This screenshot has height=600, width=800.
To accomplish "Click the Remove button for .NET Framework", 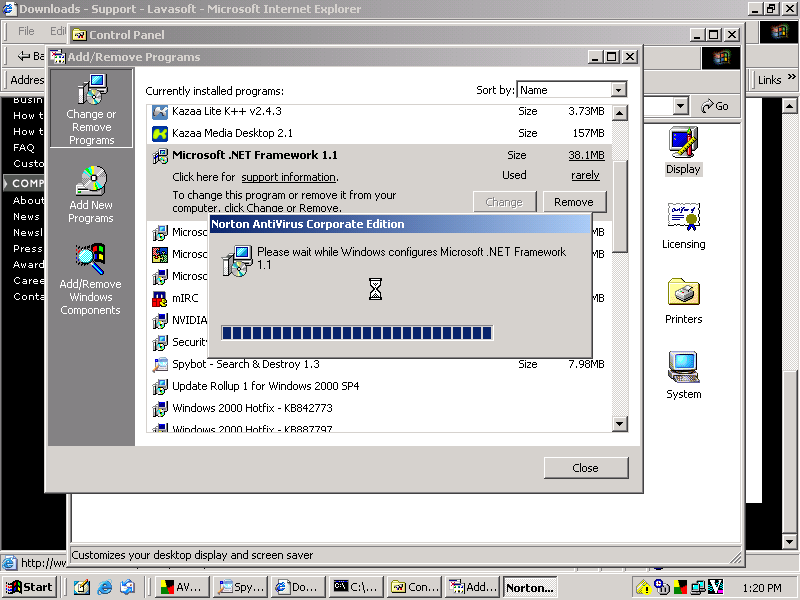I will coord(574,202).
